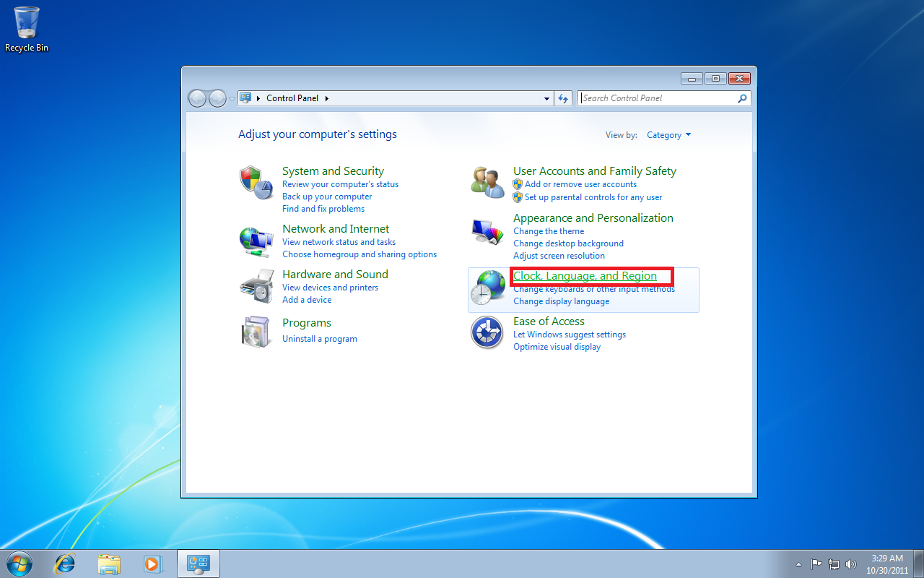Click the Control Panel icon in the address bar
Viewport: 924px width, 578px height.
pyautogui.click(x=245, y=98)
